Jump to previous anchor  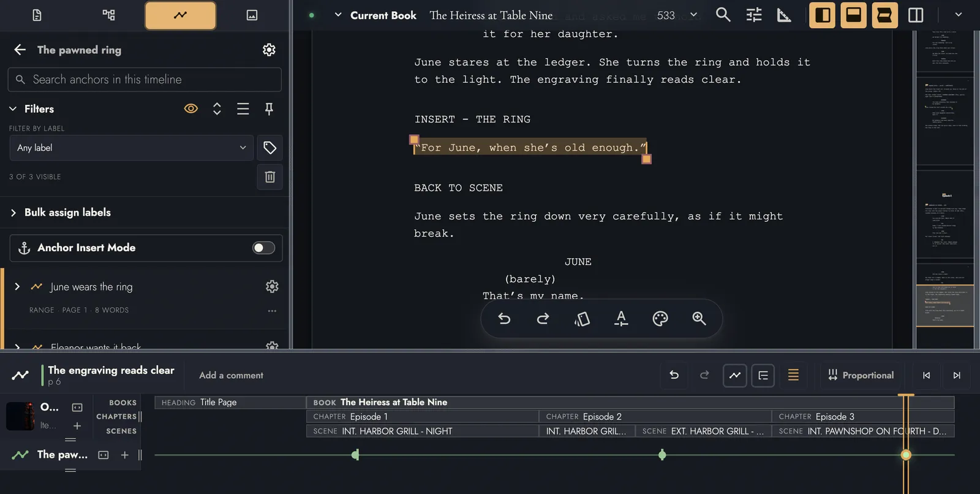coord(926,375)
